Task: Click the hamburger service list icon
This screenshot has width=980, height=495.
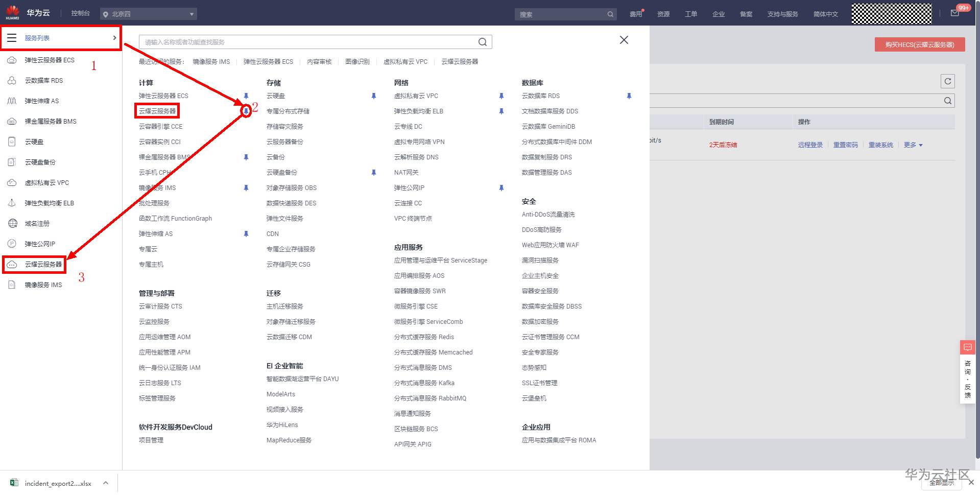Action: (x=12, y=38)
